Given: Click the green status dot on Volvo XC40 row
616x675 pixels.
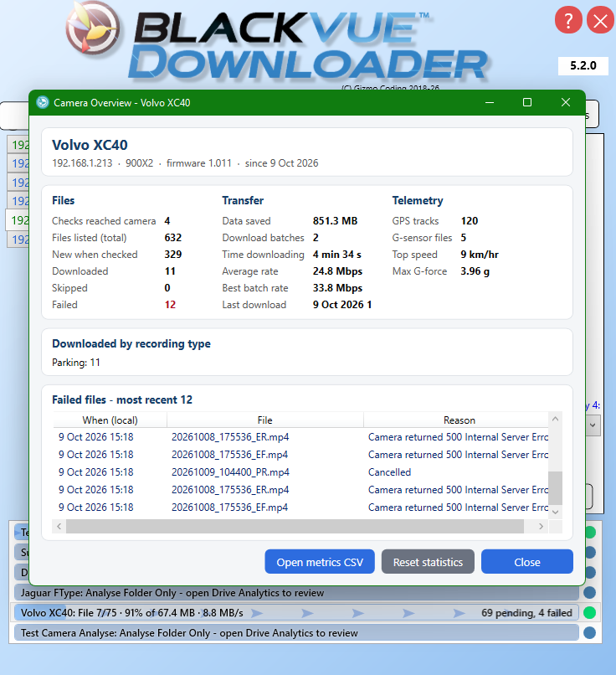Looking at the screenshot, I should click(590, 612).
